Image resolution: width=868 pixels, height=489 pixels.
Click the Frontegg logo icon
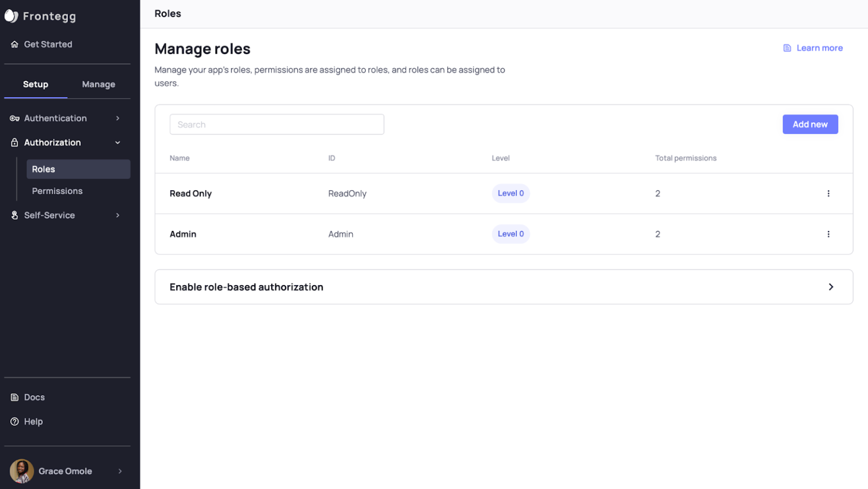[11, 16]
